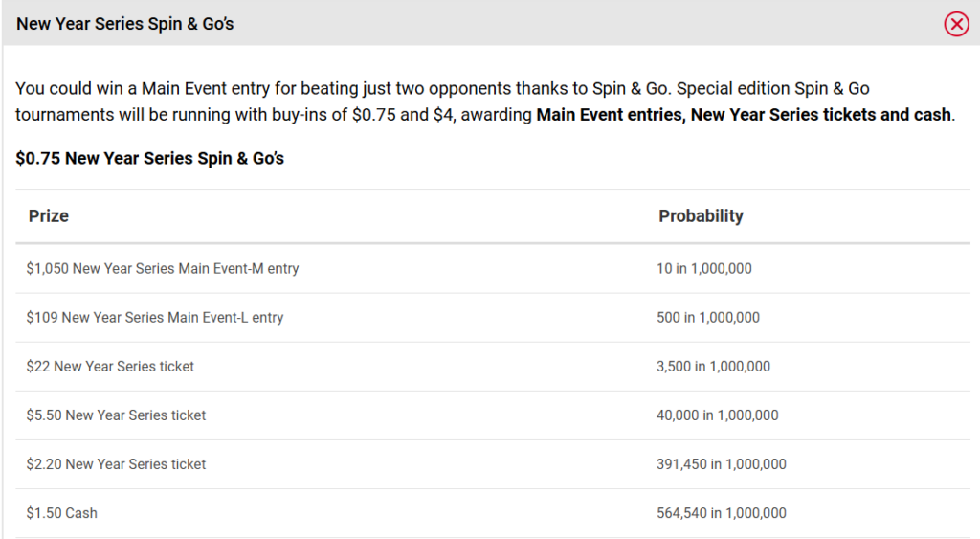
Task: Select the $5.50 New Year Series ticket prize
Action: pos(116,415)
